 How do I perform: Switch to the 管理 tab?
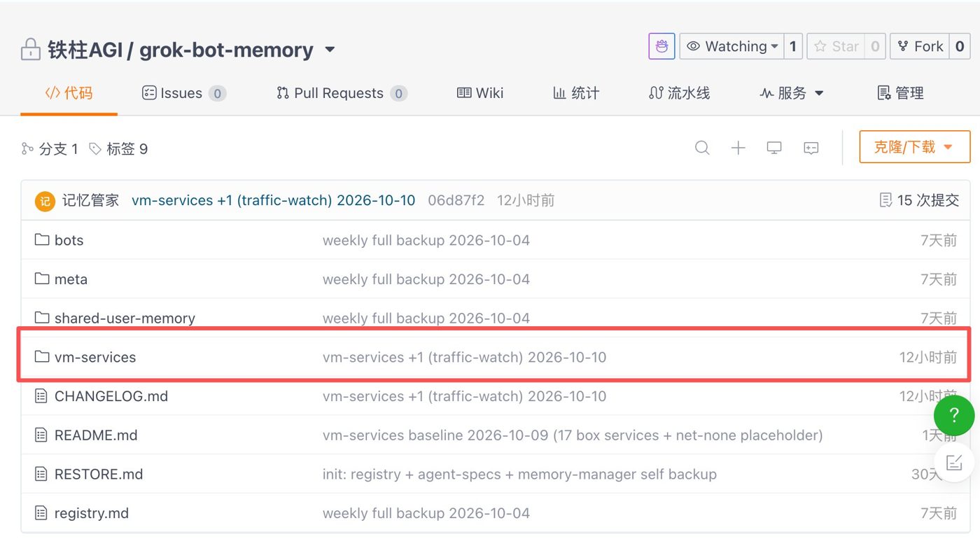pyautogui.click(x=900, y=93)
